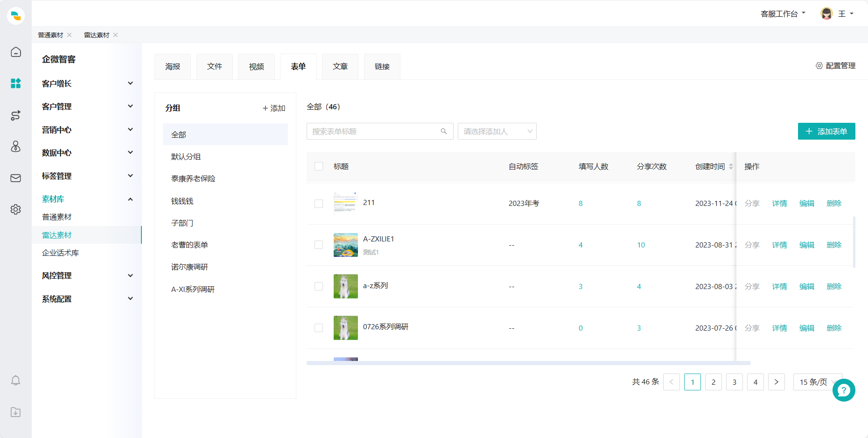Expand the 客户增长 menu
Image resolution: width=868 pixels, height=438 pixels.
87,84
